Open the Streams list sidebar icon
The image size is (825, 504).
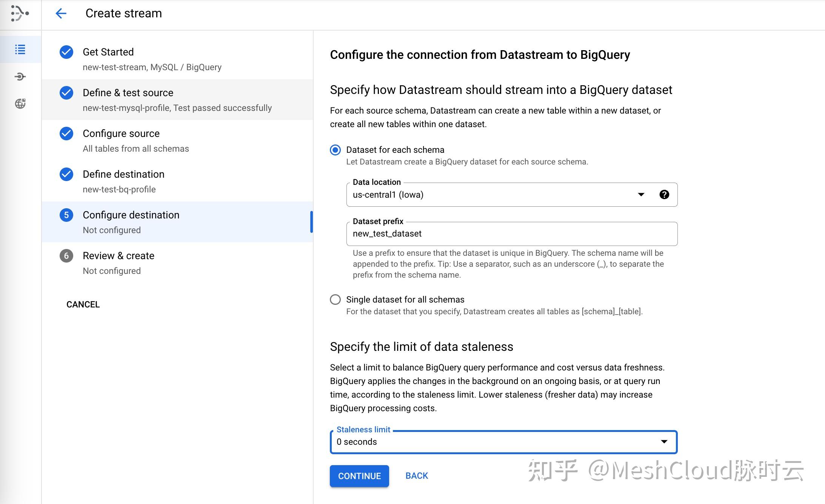pos(20,49)
